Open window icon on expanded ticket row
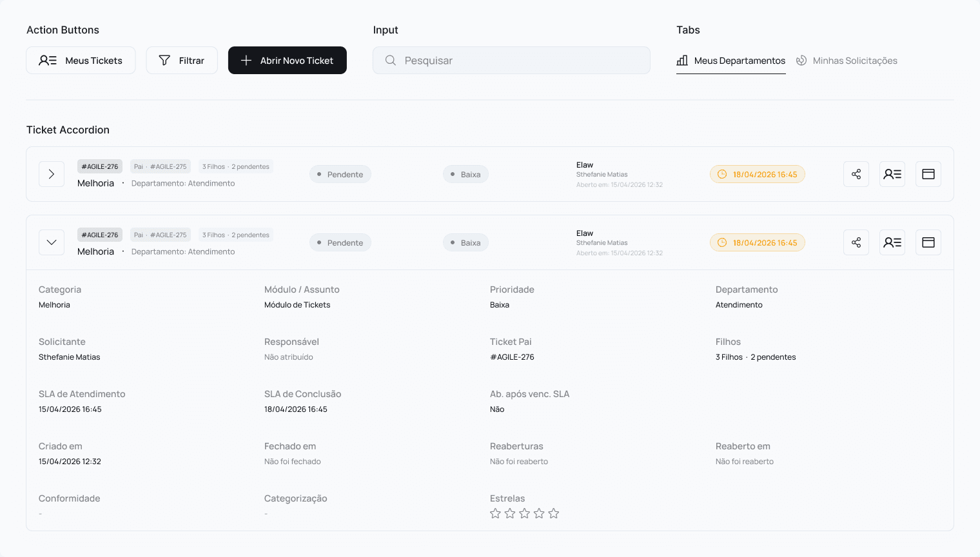 [x=928, y=242]
